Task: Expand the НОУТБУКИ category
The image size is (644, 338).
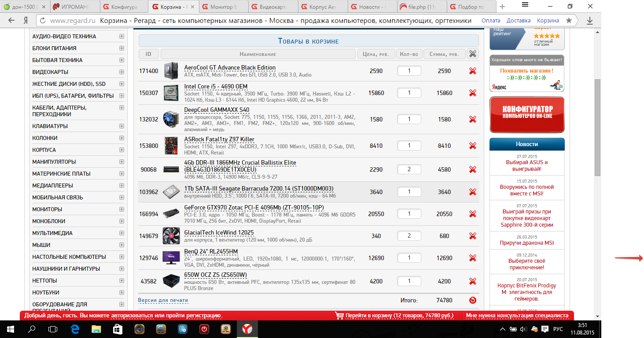Action: pyautogui.click(x=121, y=293)
